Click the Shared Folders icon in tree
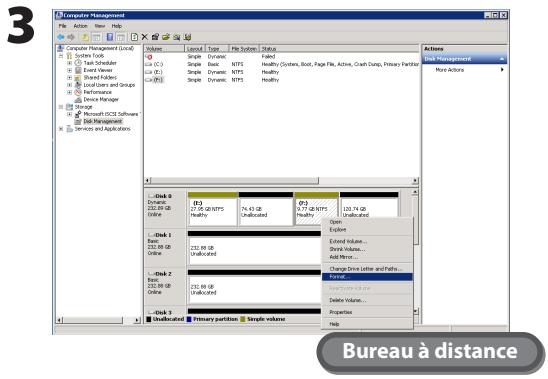The height and width of the screenshot is (379, 548). coord(78,78)
